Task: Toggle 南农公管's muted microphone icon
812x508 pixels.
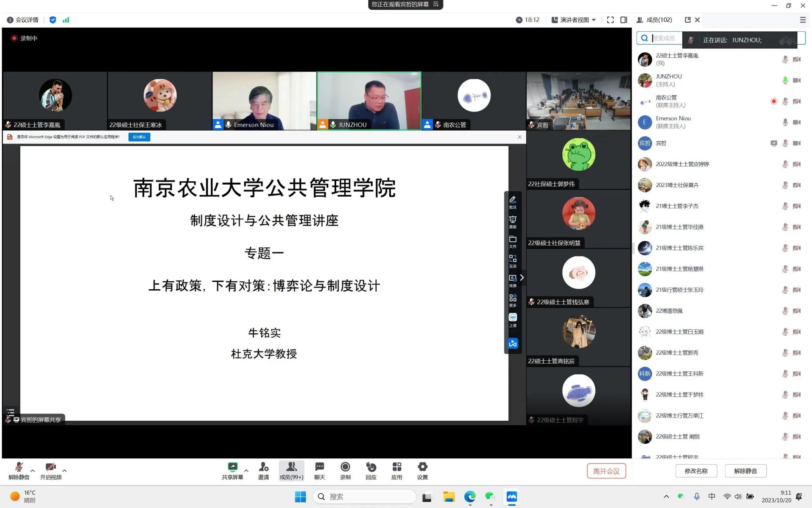Action: 785,101
